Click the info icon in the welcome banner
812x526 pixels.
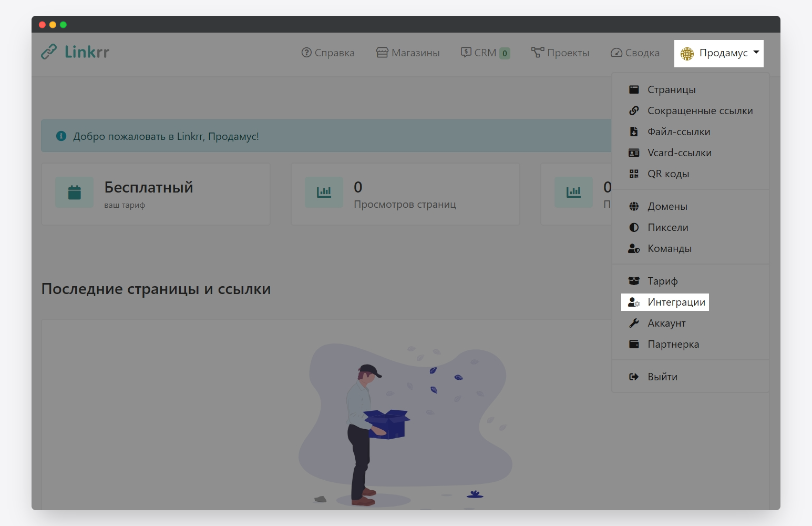click(x=61, y=136)
